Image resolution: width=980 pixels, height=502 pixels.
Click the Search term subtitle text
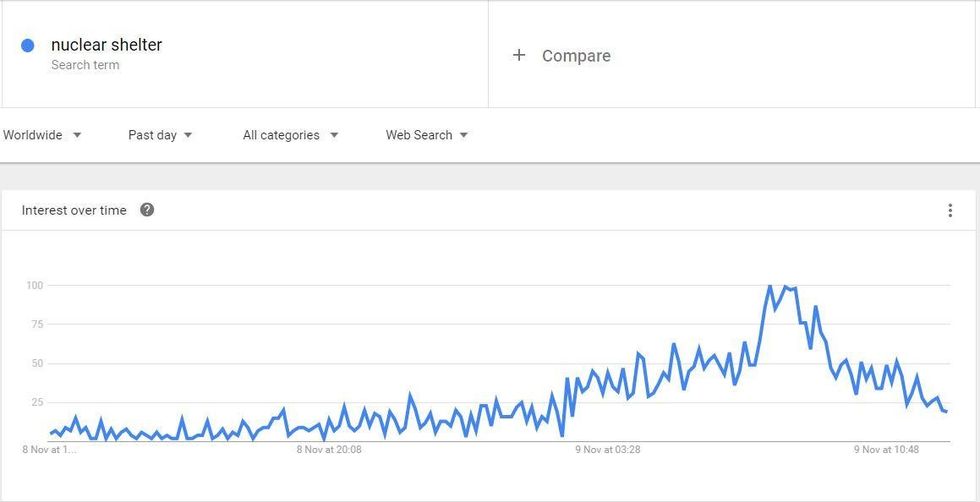pyautogui.click(x=85, y=65)
